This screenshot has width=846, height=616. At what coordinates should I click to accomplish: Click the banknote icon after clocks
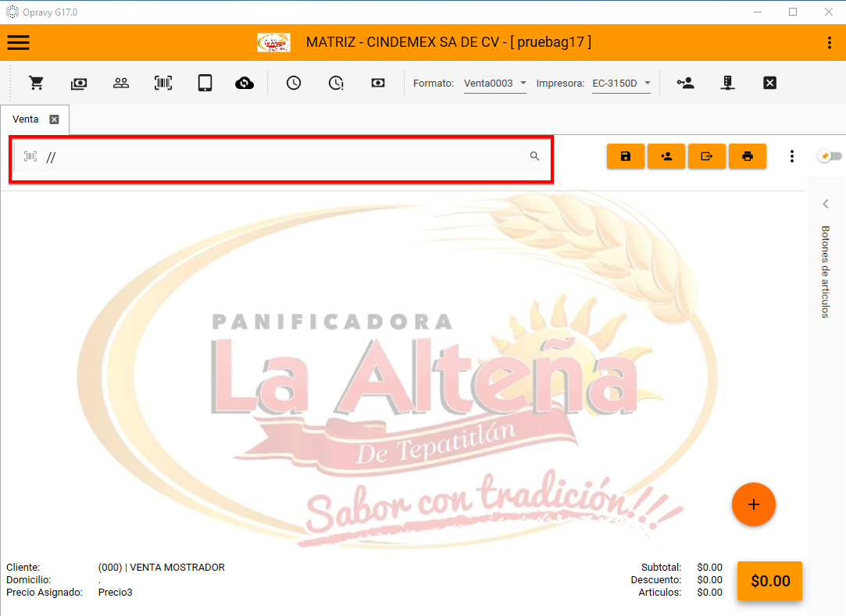(377, 83)
